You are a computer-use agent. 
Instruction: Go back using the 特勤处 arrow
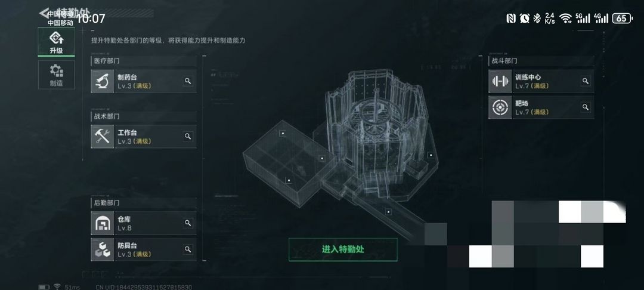point(44,13)
